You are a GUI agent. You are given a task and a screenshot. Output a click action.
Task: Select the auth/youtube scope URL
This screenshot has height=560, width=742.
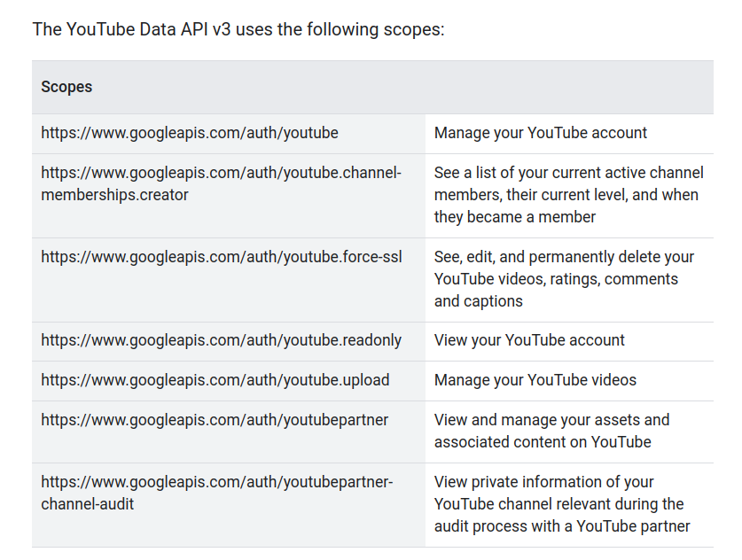[x=190, y=133]
